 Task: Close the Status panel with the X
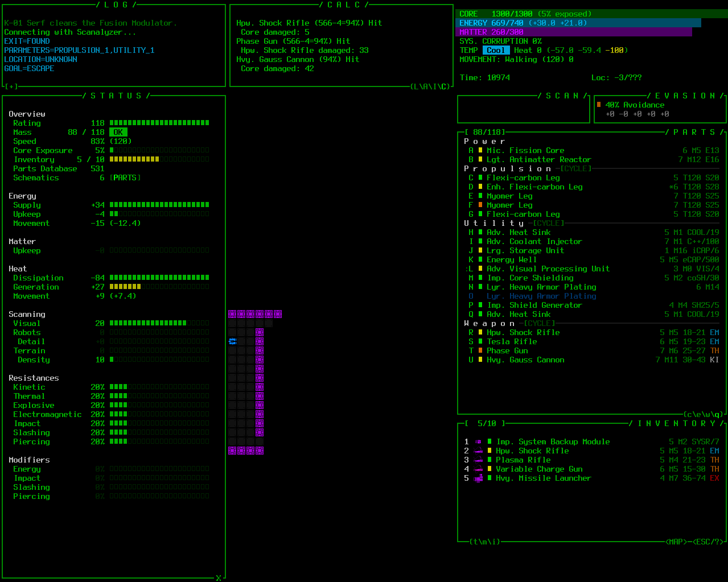[x=219, y=578]
